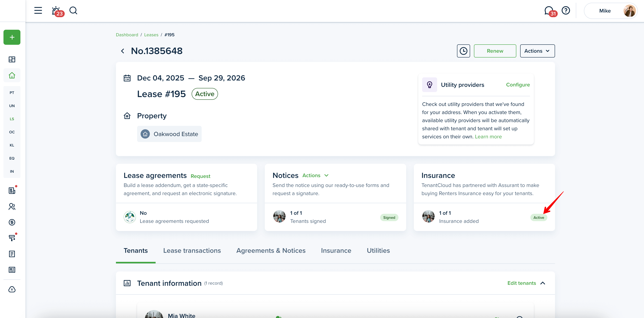
Task: Collapse Tenant information section chevron
Action: click(543, 283)
